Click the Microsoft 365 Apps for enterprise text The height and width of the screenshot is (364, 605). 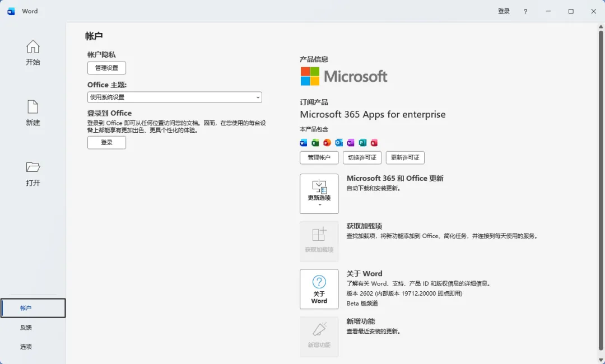[x=373, y=115]
